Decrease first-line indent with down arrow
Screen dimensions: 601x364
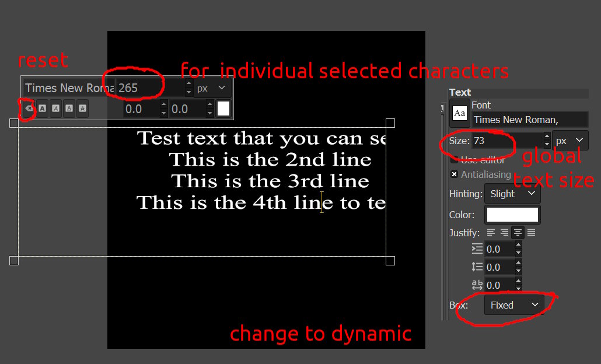pos(518,253)
